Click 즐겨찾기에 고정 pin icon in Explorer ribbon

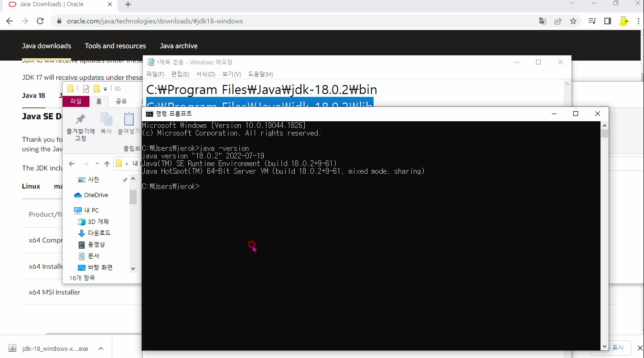(x=81, y=119)
